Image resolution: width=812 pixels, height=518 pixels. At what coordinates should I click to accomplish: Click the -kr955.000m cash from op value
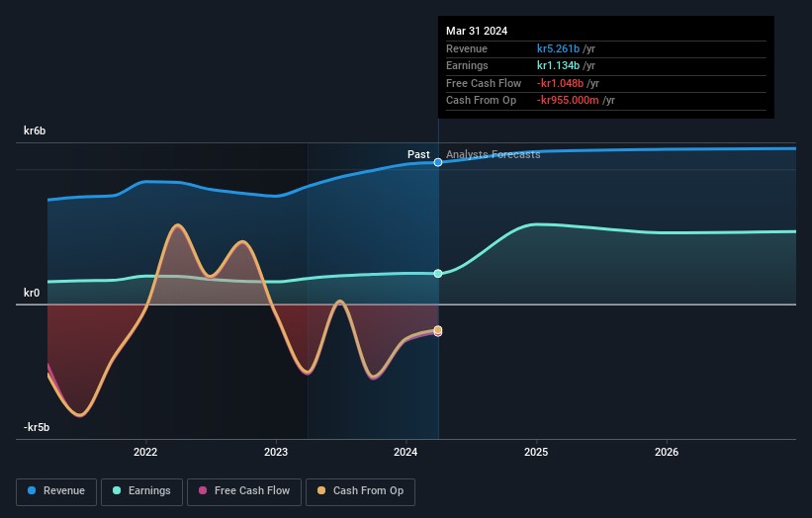click(568, 101)
